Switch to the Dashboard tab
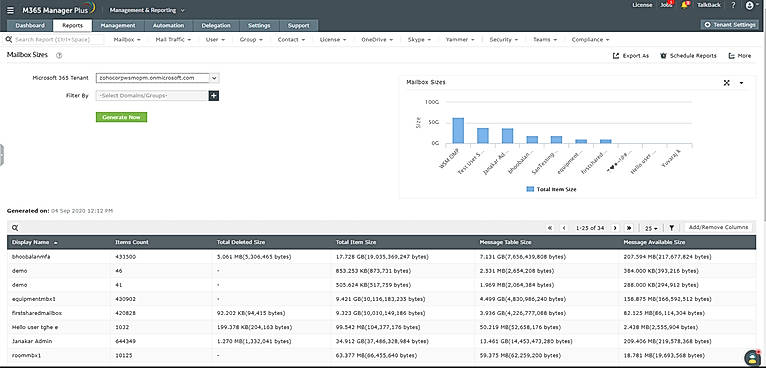This screenshot has height=368, width=766. [30, 25]
